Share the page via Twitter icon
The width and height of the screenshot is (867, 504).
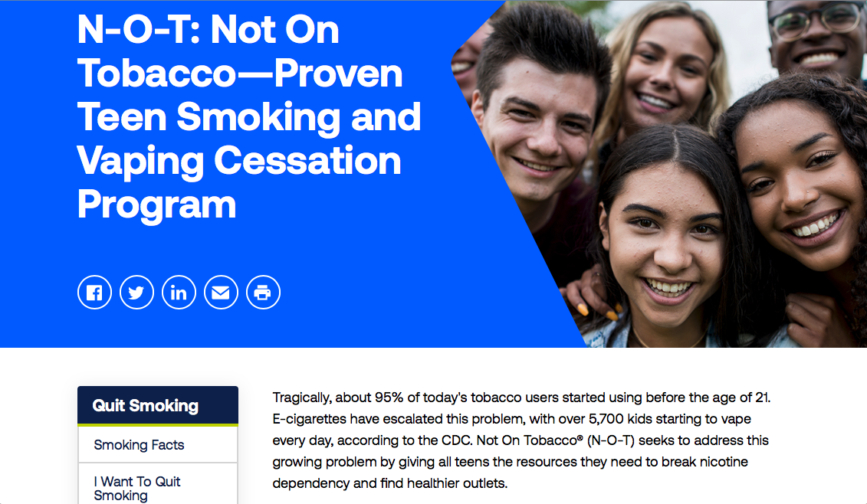point(136,293)
